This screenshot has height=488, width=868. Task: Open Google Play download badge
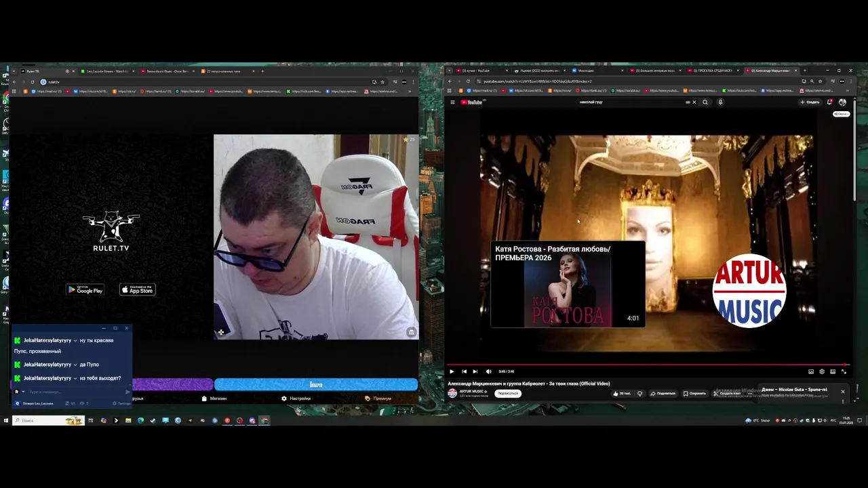85,290
